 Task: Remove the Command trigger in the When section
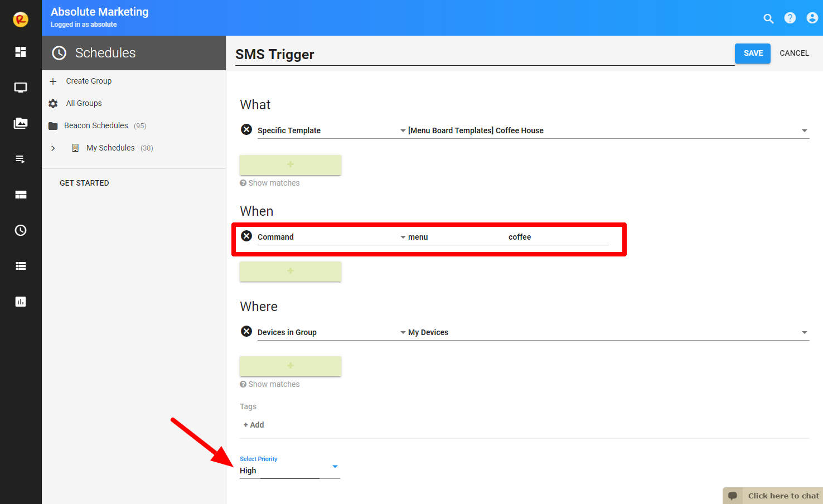click(246, 236)
